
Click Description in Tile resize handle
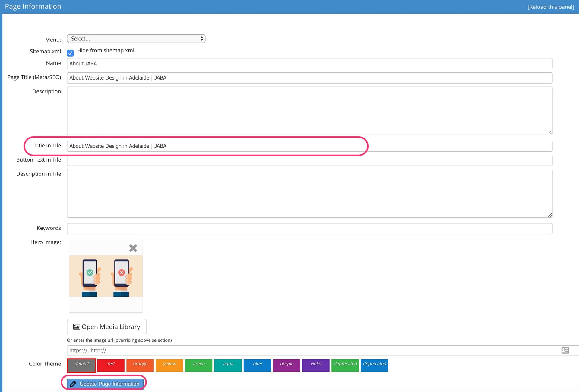[550, 215]
